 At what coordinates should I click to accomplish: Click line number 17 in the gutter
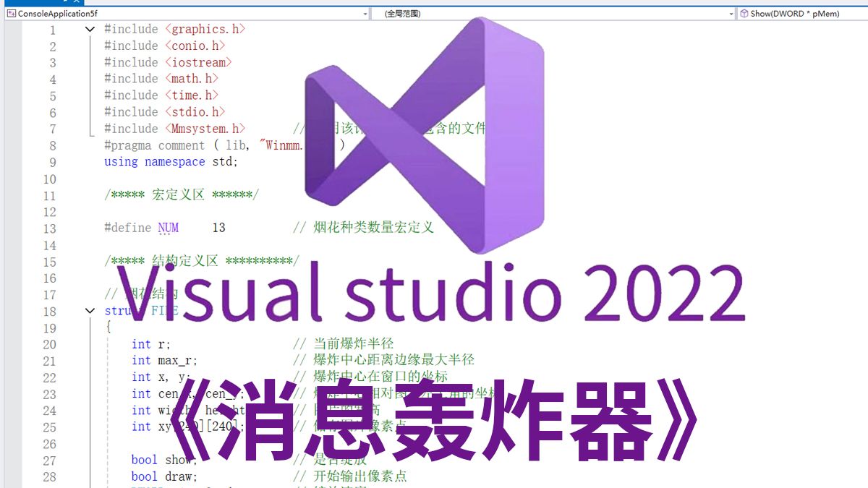49,295
